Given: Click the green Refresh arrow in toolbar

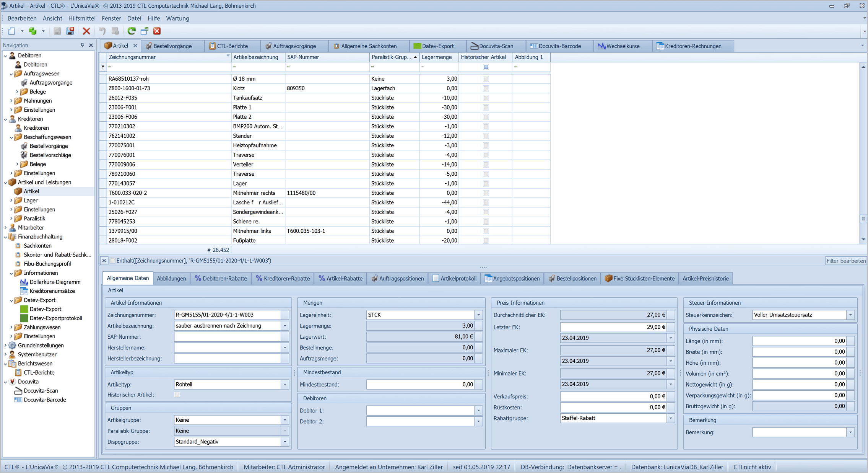Looking at the screenshot, I should [x=131, y=31].
